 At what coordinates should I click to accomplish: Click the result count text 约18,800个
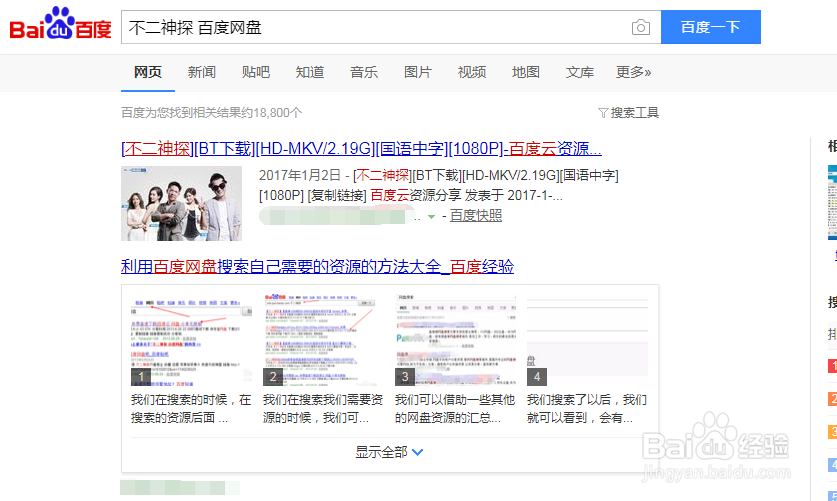(x=272, y=113)
